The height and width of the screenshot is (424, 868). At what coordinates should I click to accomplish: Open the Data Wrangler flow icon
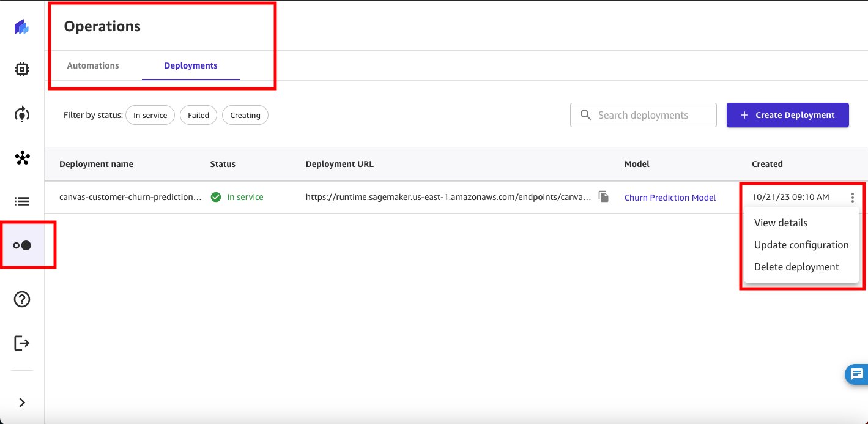22,114
